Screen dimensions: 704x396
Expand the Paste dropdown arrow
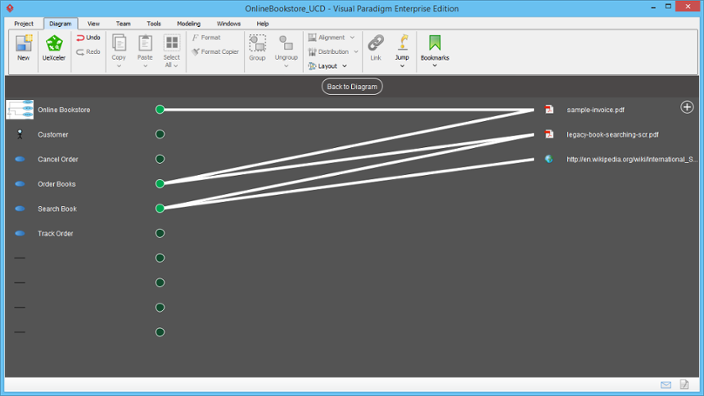point(145,66)
